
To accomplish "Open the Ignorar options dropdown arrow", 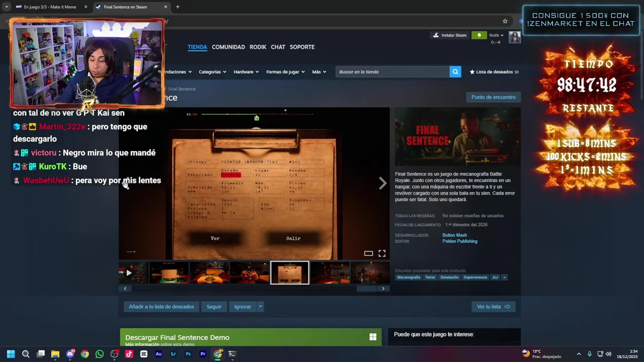I will 260,307.
